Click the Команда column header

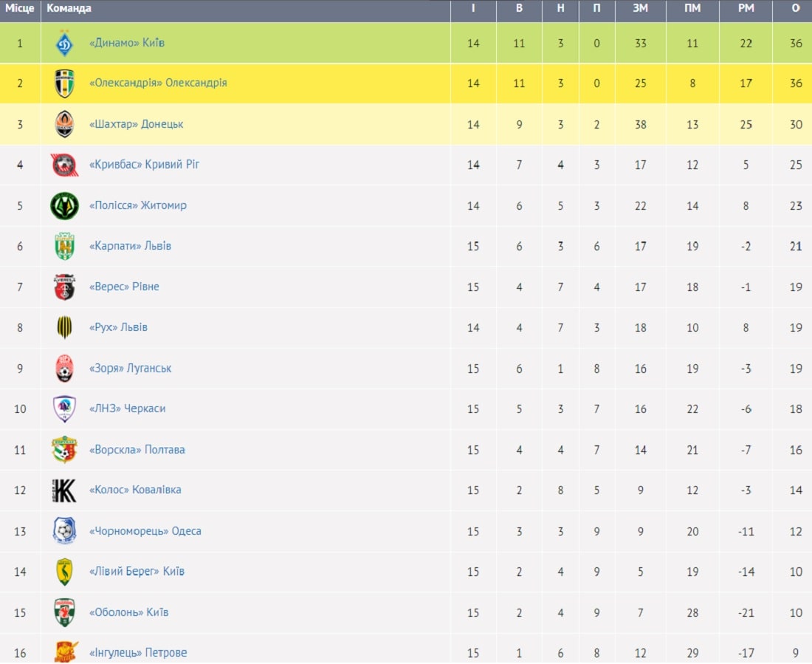coord(69,8)
